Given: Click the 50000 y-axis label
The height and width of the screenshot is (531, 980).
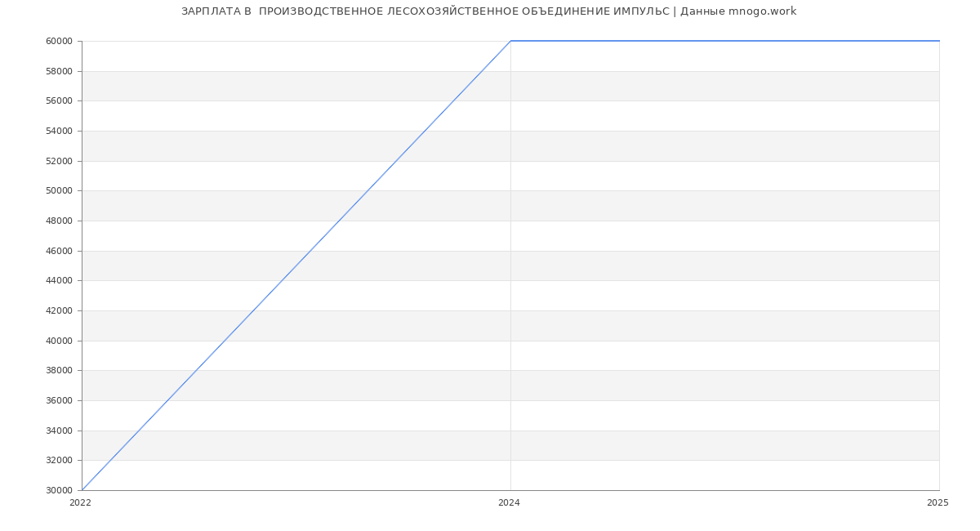Looking at the screenshot, I should pyautogui.click(x=60, y=191).
